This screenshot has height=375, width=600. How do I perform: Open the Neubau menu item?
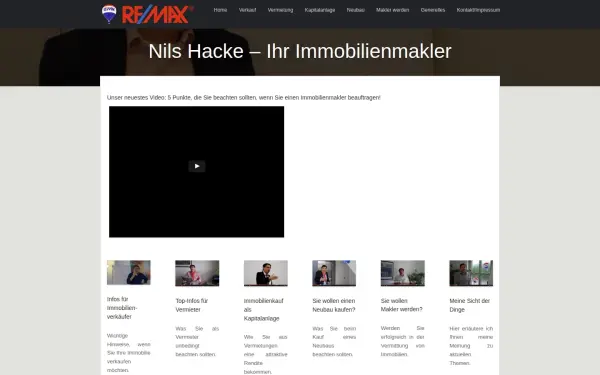(x=355, y=10)
